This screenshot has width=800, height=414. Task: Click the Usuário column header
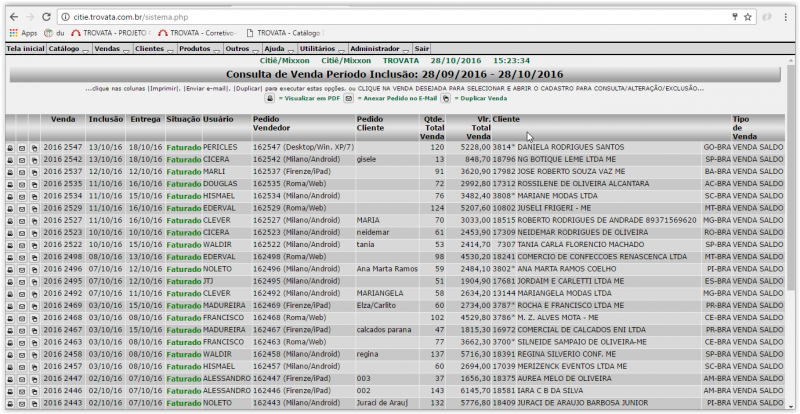[218, 119]
